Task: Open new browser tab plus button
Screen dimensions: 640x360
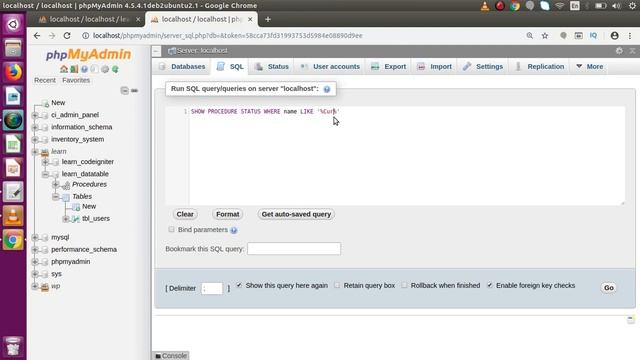Action: pyautogui.click(x=268, y=19)
